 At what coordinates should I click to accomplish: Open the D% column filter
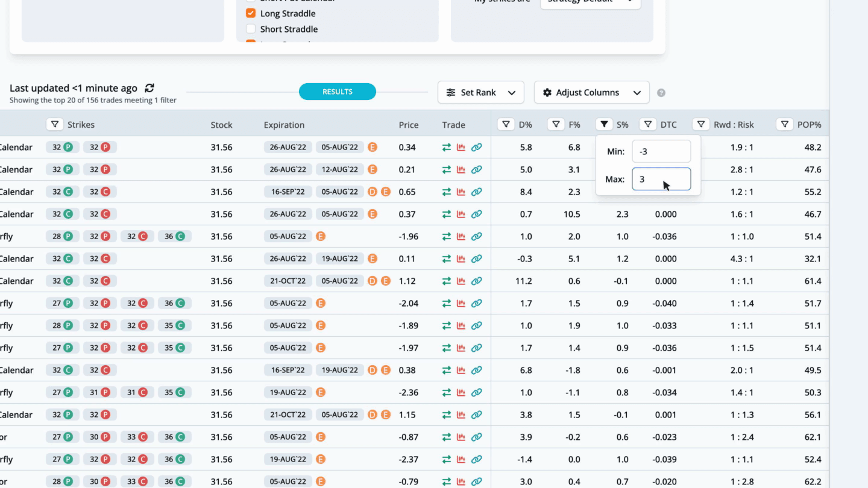tap(506, 124)
